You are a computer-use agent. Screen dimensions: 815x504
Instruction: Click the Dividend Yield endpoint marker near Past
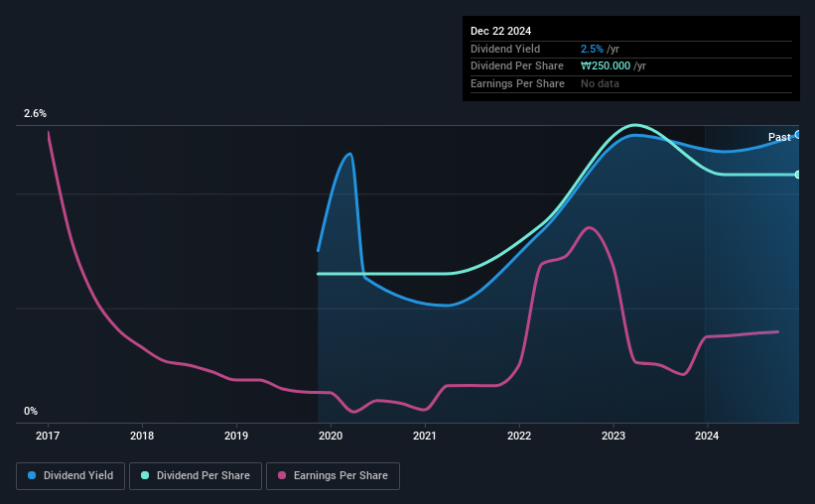[x=798, y=135]
